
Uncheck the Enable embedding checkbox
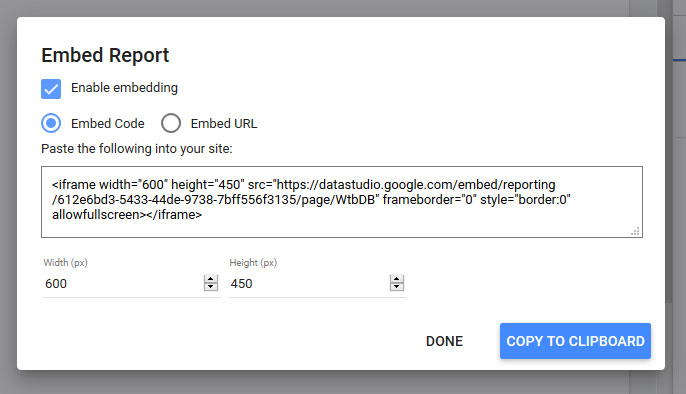click(51, 89)
